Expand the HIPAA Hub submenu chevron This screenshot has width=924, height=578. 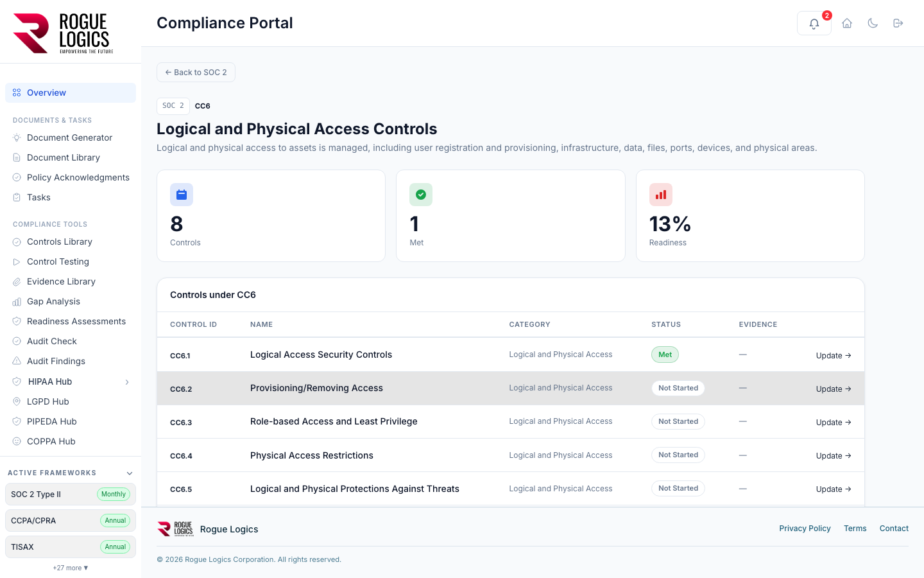[127, 382]
